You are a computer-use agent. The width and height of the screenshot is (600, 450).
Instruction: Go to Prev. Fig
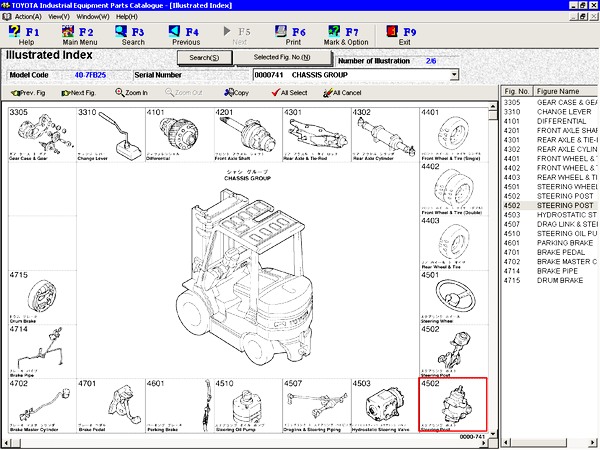[x=28, y=93]
